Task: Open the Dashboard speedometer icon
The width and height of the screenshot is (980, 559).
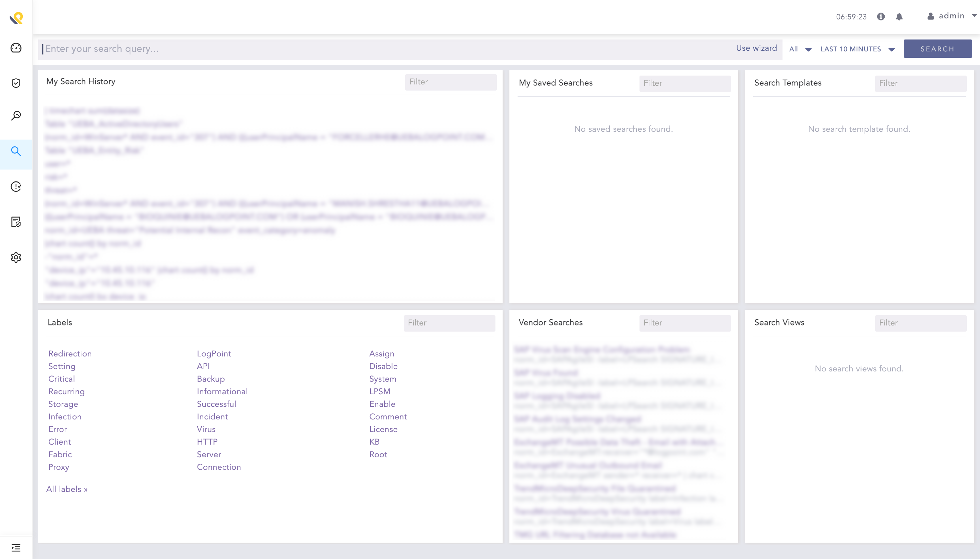Action: (x=16, y=48)
